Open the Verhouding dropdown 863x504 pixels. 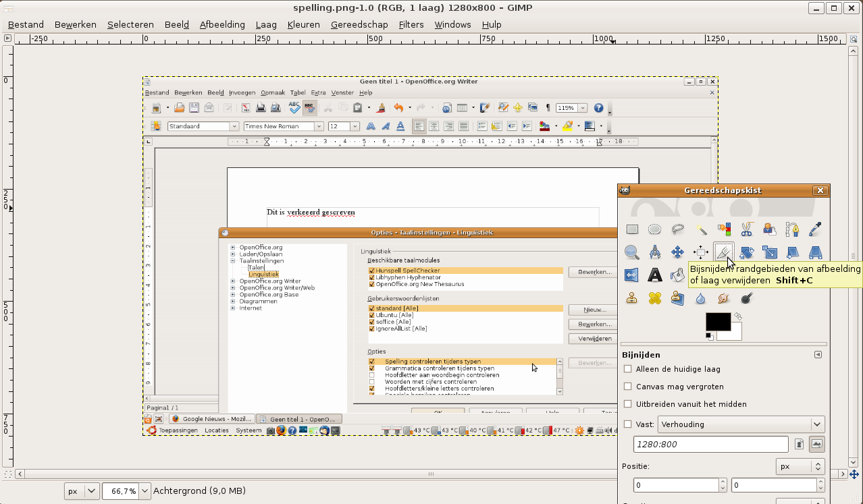741,424
